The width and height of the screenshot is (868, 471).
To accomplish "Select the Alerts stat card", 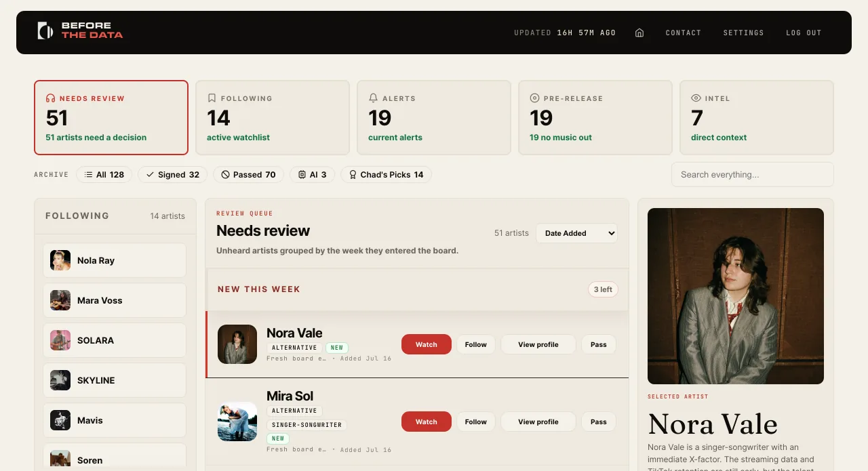I will pyautogui.click(x=434, y=118).
